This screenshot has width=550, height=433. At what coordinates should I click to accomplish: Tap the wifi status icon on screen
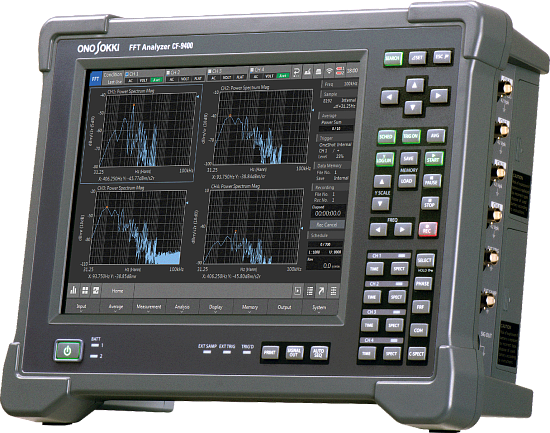[329, 71]
